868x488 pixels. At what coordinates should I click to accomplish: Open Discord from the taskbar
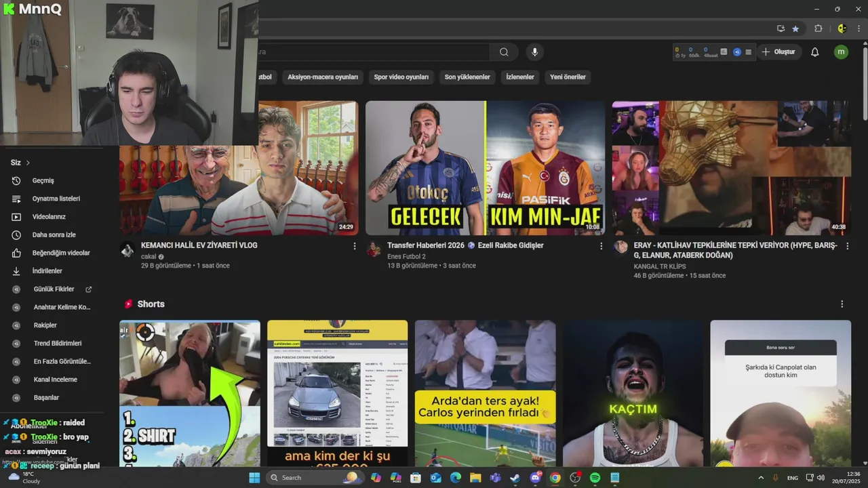point(535,478)
